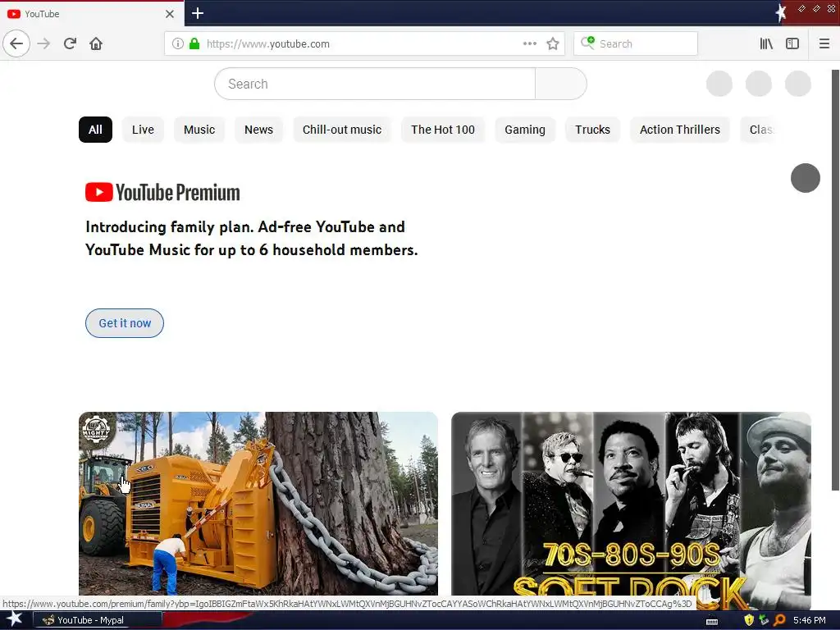Open the 70s-80s-90s Soft Rock thumbnail
Viewport: 840px width, 630px height.
(x=631, y=504)
